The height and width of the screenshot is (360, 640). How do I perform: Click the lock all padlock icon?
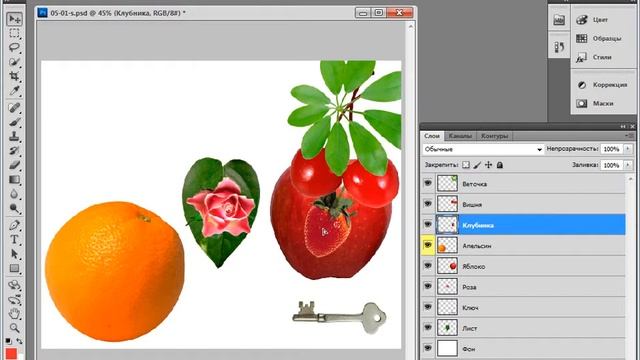coord(500,165)
